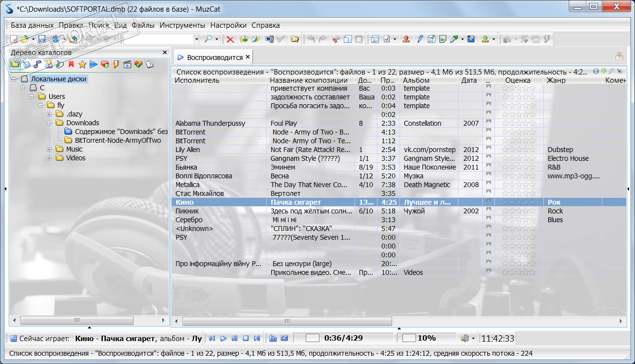Collapse the Downloads folder node

(x=49, y=123)
